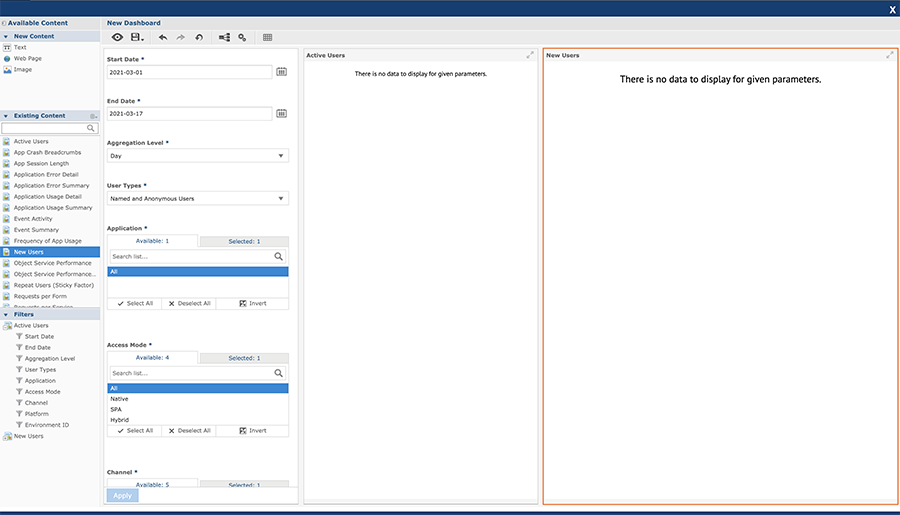Open the Start Date calendar picker
Screen dimensions: 900x515
click(281, 72)
